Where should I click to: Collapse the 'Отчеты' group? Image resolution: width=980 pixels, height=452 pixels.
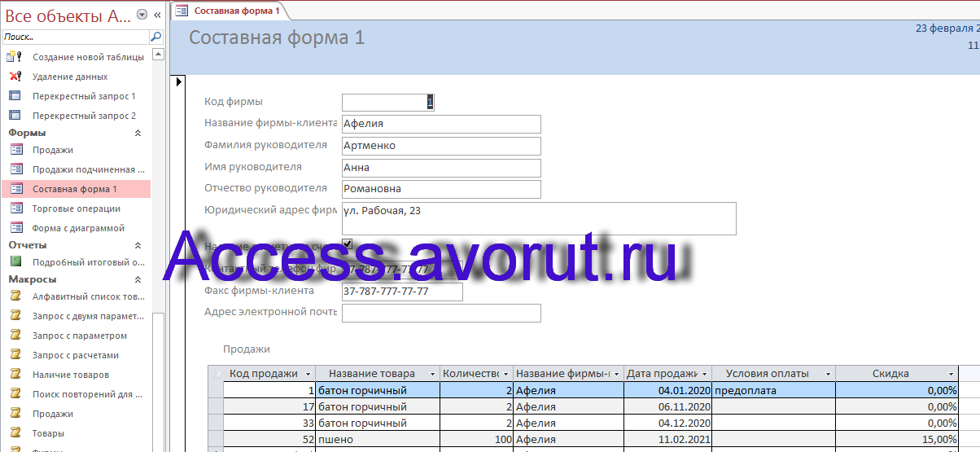pyautogui.click(x=138, y=245)
